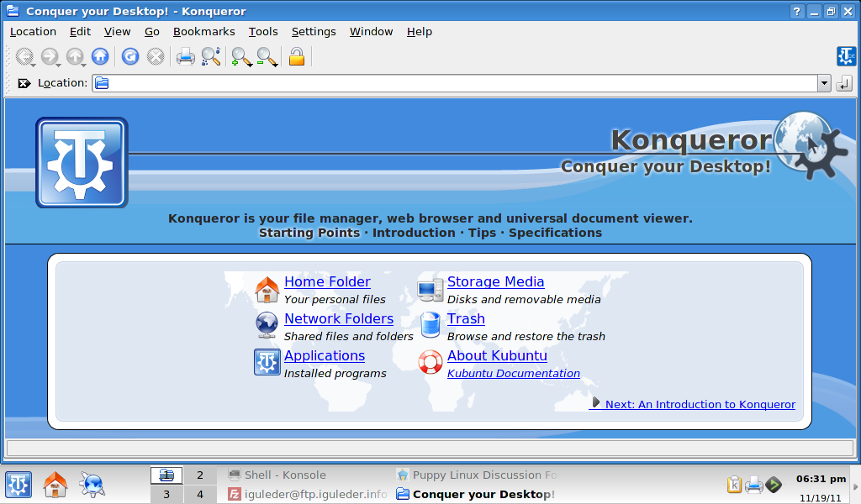The width and height of the screenshot is (861, 504).
Task: Print the current document
Action: 186,56
